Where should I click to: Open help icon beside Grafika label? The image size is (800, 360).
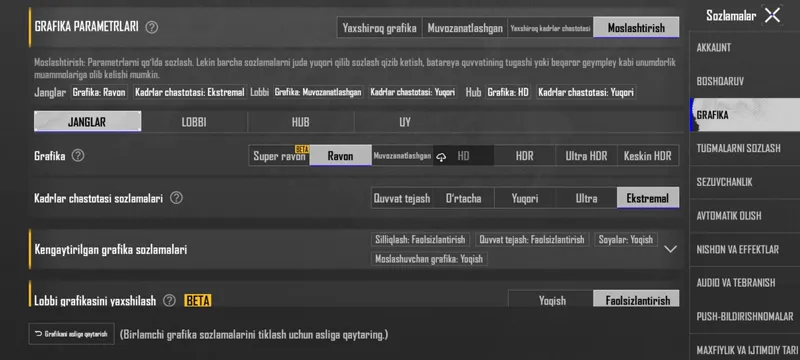point(78,156)
